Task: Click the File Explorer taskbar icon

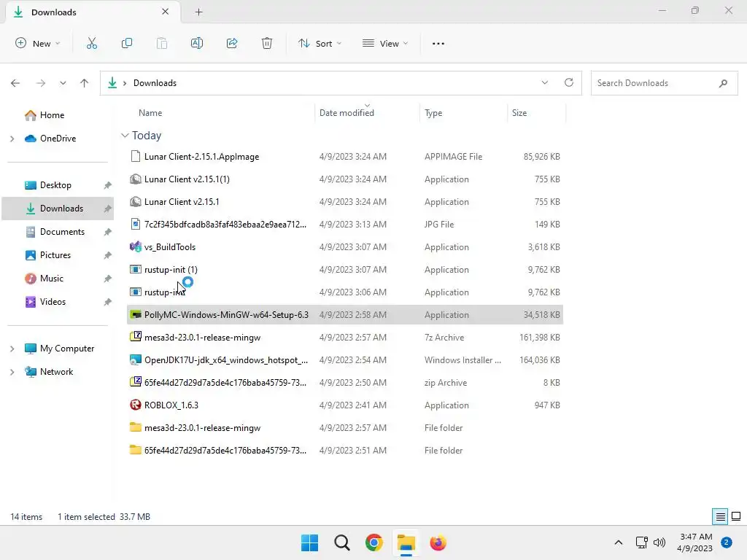Action: click(x=406, y=542)
